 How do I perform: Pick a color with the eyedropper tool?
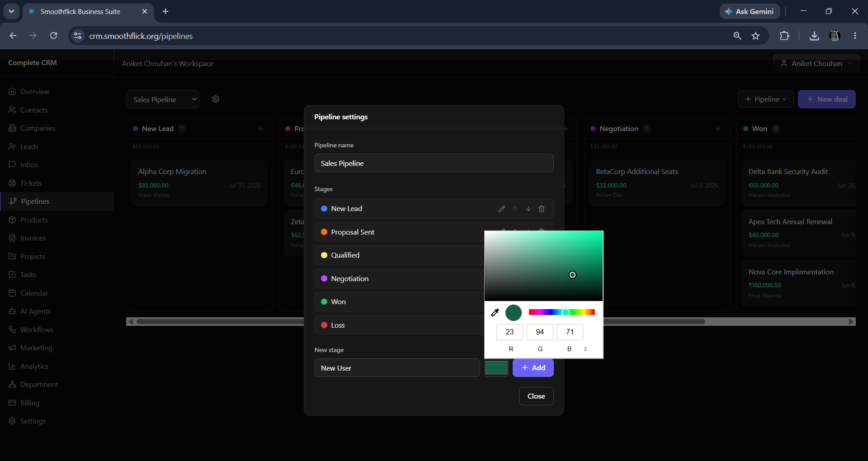[x=495, y=312]
